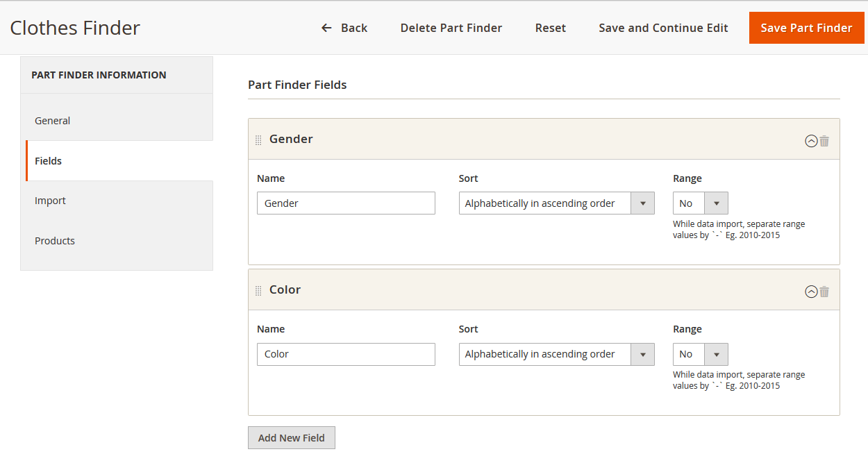Collapse the Gender field with its chevron icon
The height and width of the screenshot is (454, 868).
click(x=811, y=140)
